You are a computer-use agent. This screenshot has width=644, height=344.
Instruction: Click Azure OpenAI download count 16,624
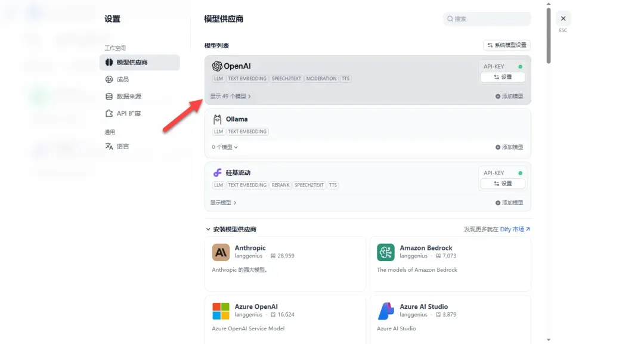point(283,315)
